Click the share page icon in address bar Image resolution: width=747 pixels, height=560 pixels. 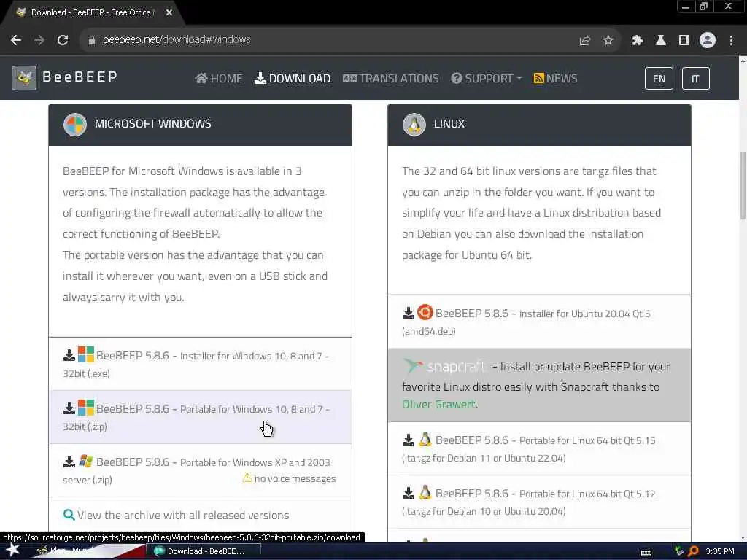pyautogui.click(x=584, y=40)
